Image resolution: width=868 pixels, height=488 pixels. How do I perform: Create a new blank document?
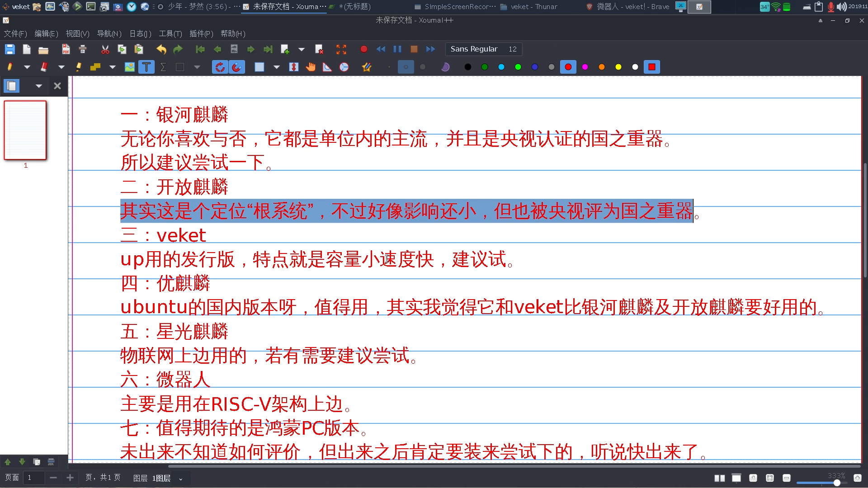(27, 49)
